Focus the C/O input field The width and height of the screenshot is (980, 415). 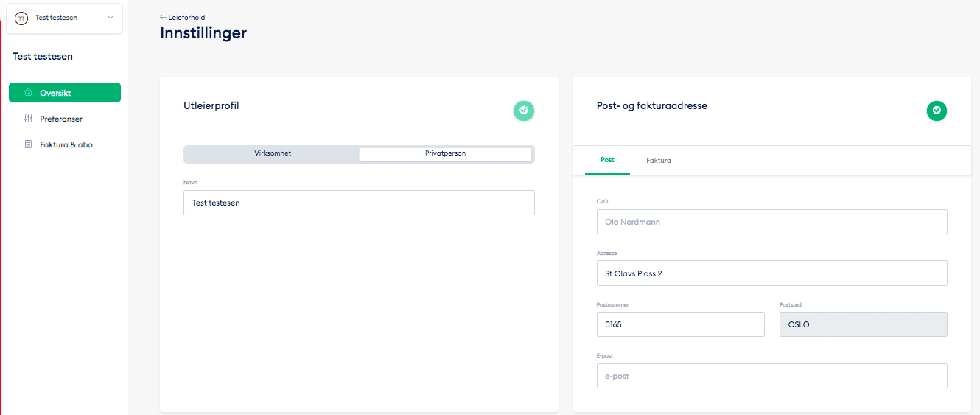771,222
